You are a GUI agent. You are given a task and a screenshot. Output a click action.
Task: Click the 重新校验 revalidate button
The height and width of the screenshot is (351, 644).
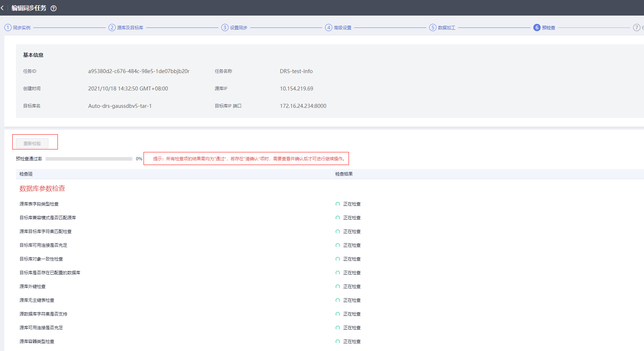click(x=32, y=143)
